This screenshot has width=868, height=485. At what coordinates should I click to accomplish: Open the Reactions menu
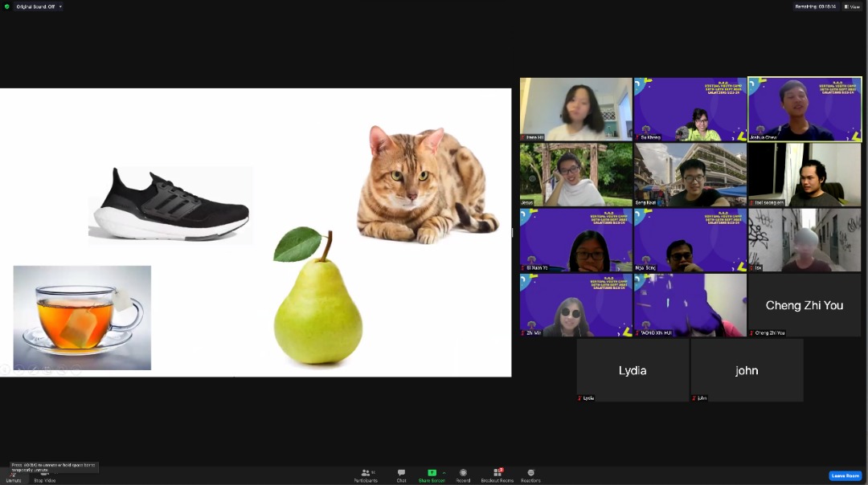coord(530,475)
